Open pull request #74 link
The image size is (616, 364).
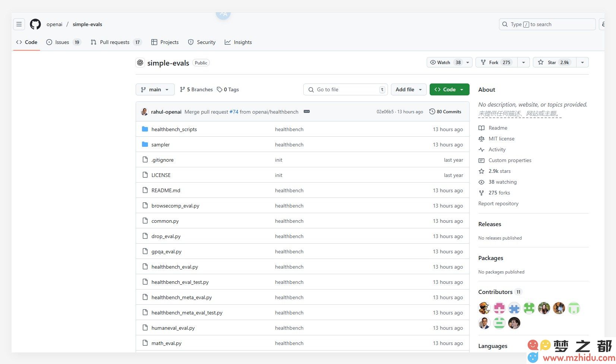pyautogui.click(x=234, y=112)
